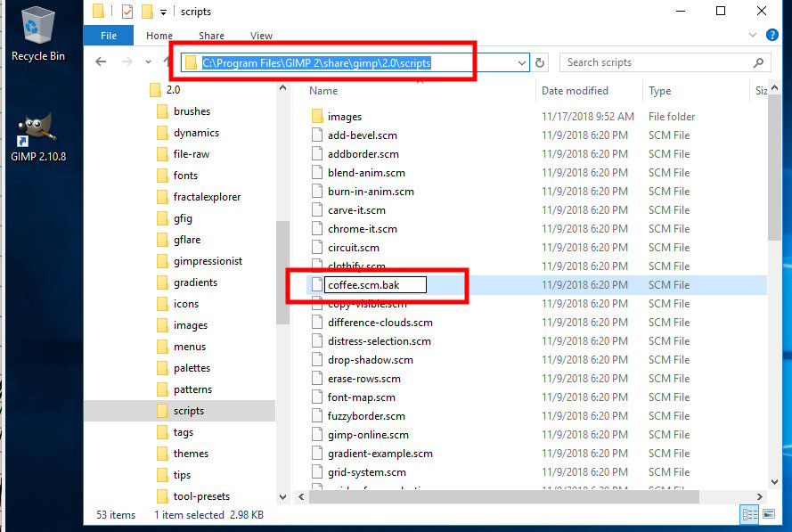Open the palettes folder in navigation pane
This screenshot has height=532, width=792.
[x=184, y=368]
